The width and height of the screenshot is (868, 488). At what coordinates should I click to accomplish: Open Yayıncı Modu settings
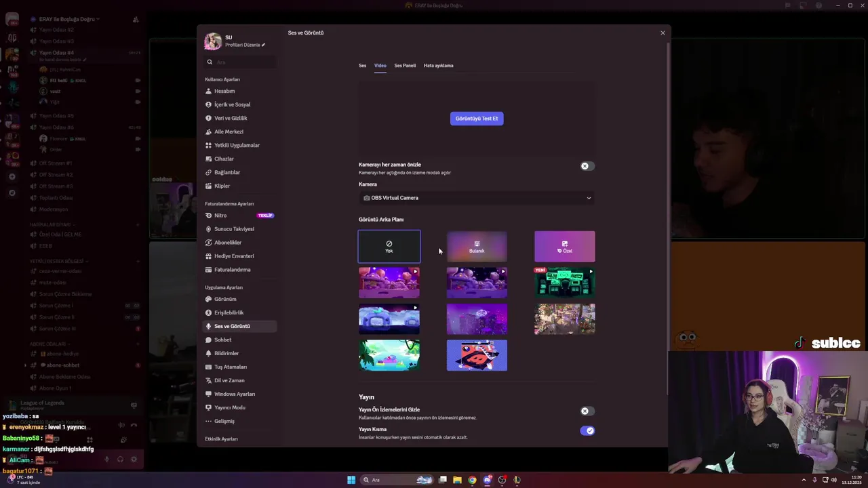point(239,407)
